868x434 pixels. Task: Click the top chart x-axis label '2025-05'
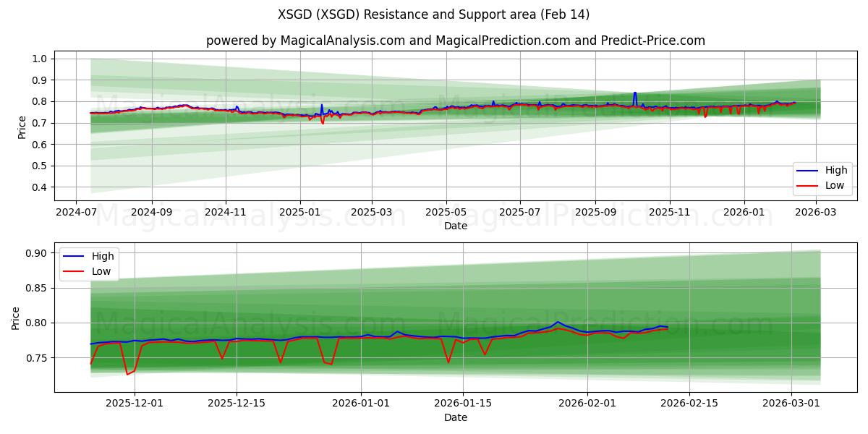446,213
